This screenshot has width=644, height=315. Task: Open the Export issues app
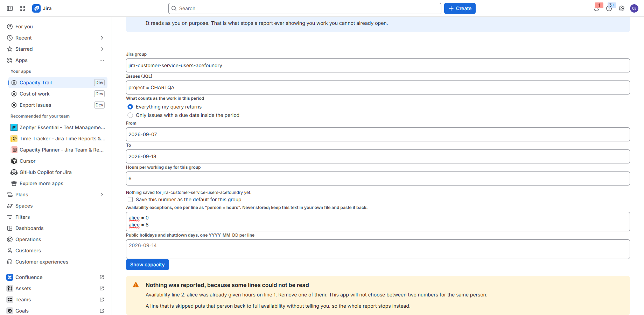click(58, 105)
